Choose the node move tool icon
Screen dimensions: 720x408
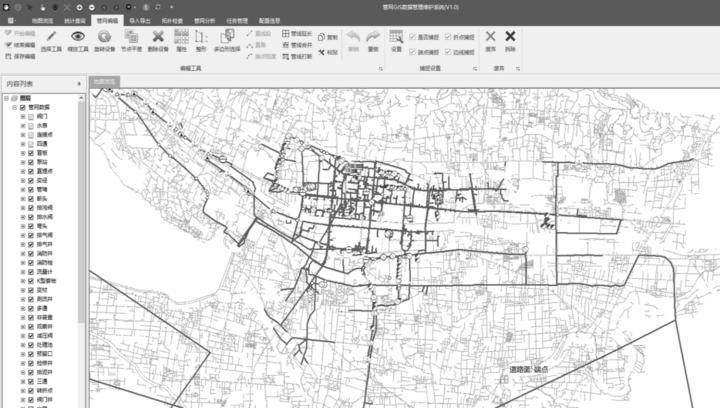(131, 37)
